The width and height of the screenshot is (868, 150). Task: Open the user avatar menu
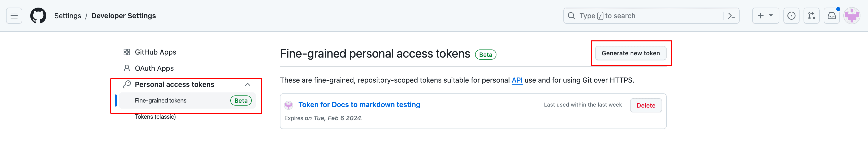(x=852, y=16)
